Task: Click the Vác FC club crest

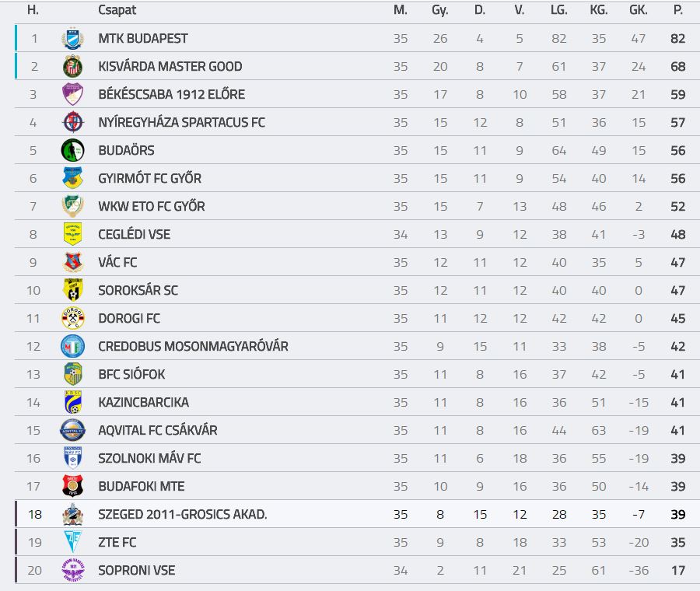Action: [x=72, y=263]
